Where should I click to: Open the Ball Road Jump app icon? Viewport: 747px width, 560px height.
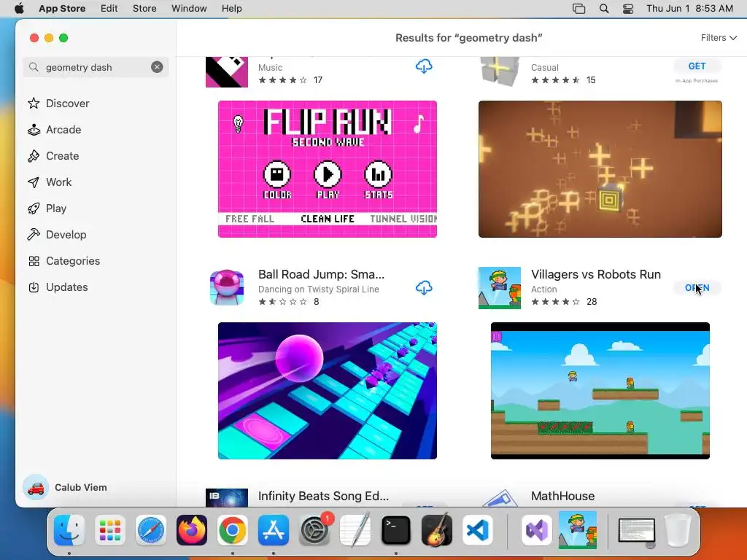pyautogui.click(x=227, y=287)
